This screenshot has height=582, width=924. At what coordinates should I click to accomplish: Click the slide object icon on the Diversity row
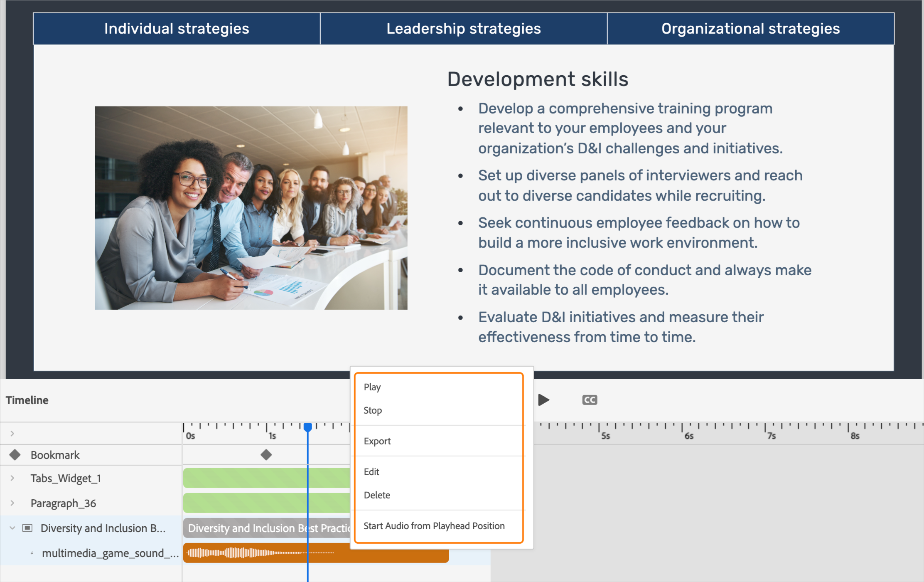(x=27, y=528)
